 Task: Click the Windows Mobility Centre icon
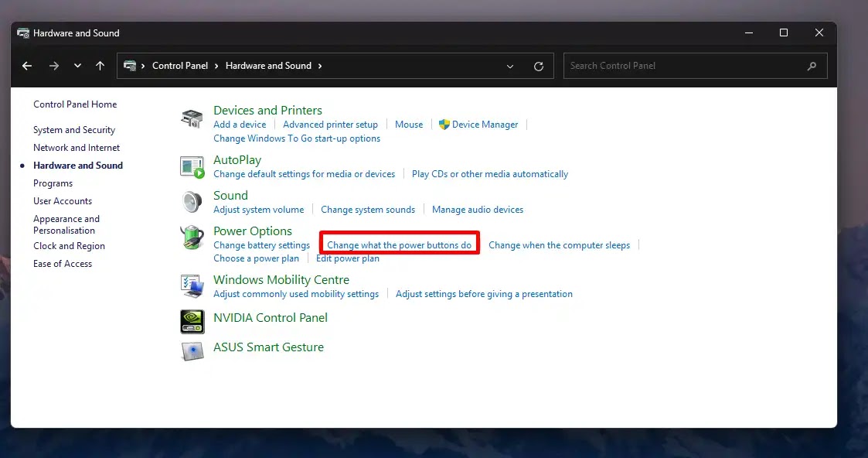(x=192, y=286)
